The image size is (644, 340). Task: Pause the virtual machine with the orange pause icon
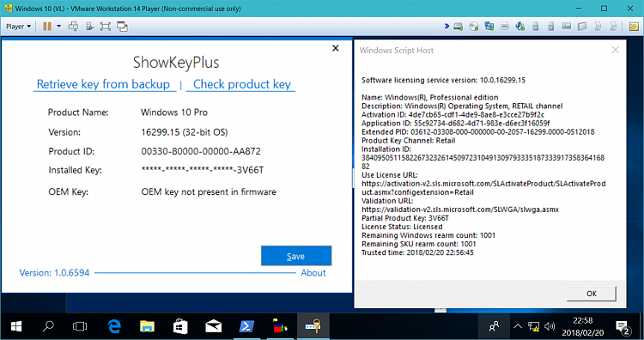(x=47, y=27)
